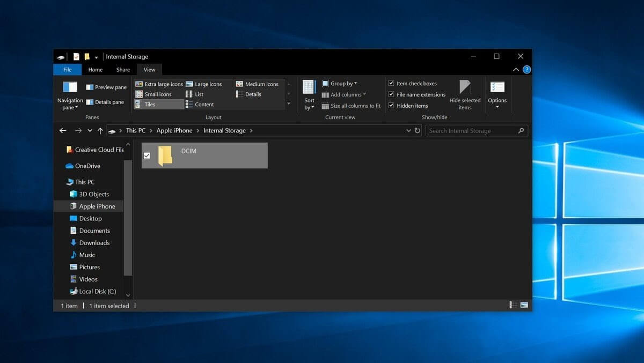Expand the layout gallery arrow

(x=289, y=103)
